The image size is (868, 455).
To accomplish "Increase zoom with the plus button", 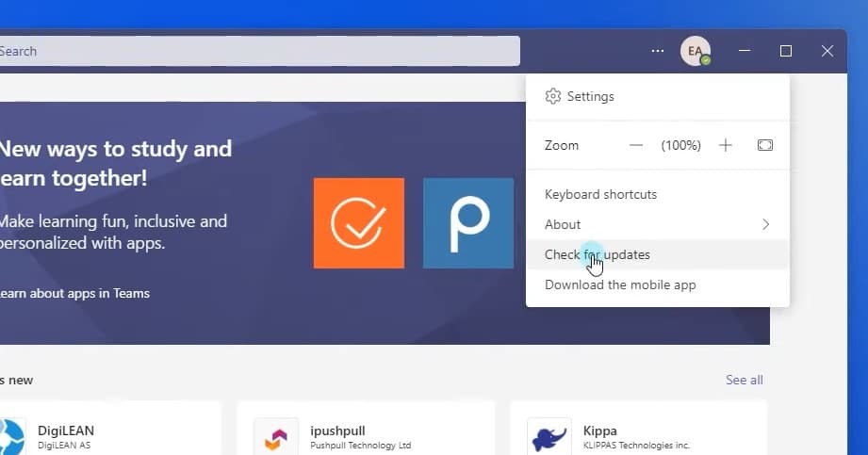I will click(725, 146).
